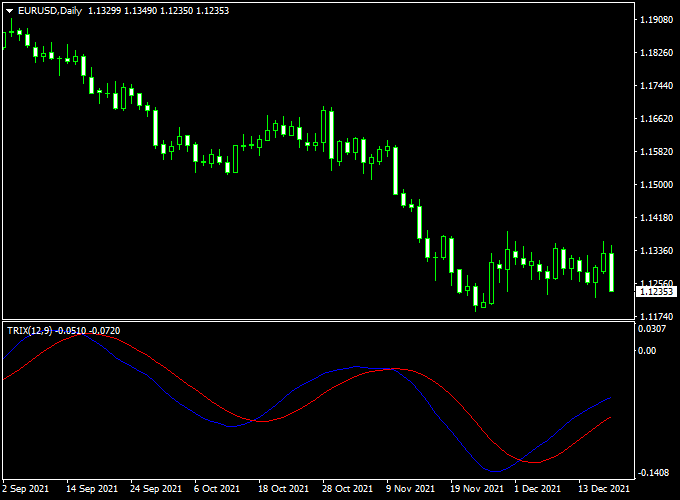Image resolution: width=680 pixels, height=500 pixels.
Task: Click the 28 Oct 2021 date label
Action: tap(347, 489)
